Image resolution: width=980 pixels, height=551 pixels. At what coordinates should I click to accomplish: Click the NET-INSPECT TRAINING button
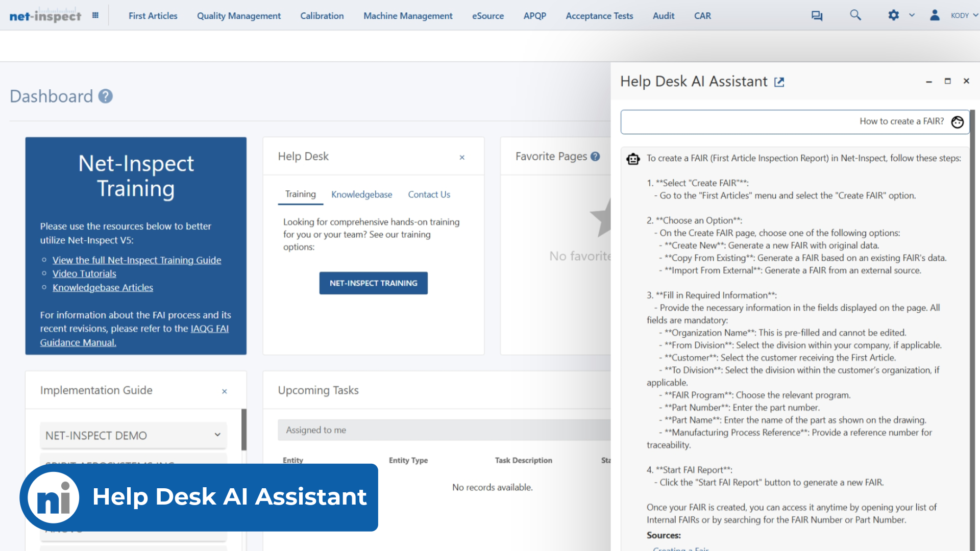coord(373,283)
